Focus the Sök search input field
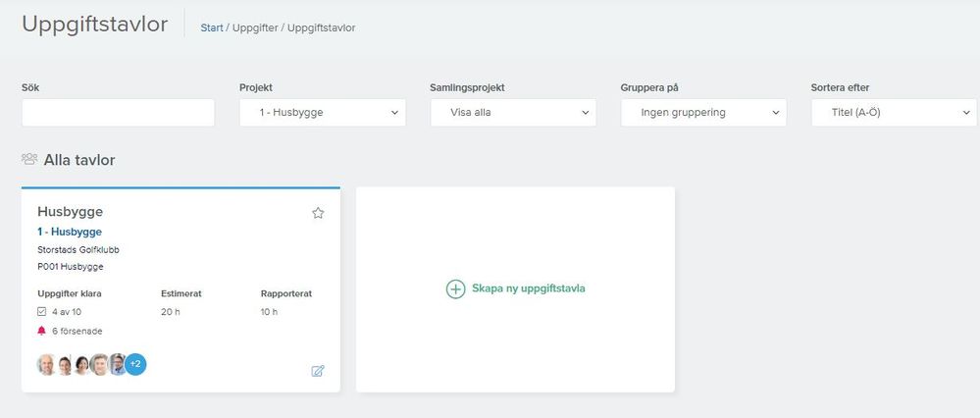The image size is (980, 418). point(118,113)
